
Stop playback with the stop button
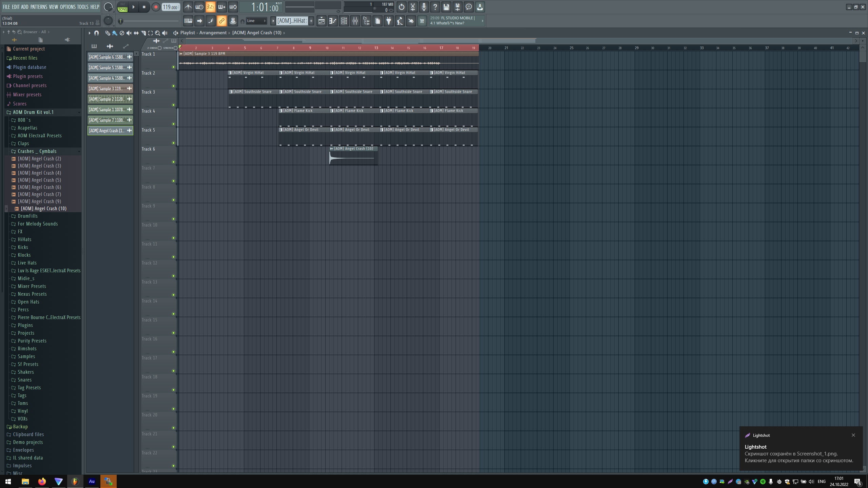tap(144, 7)
